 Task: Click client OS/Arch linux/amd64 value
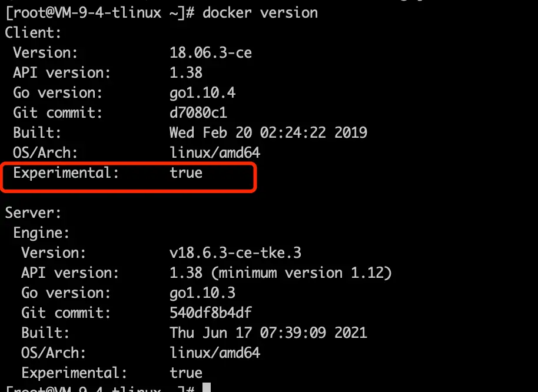pos(214,153)
